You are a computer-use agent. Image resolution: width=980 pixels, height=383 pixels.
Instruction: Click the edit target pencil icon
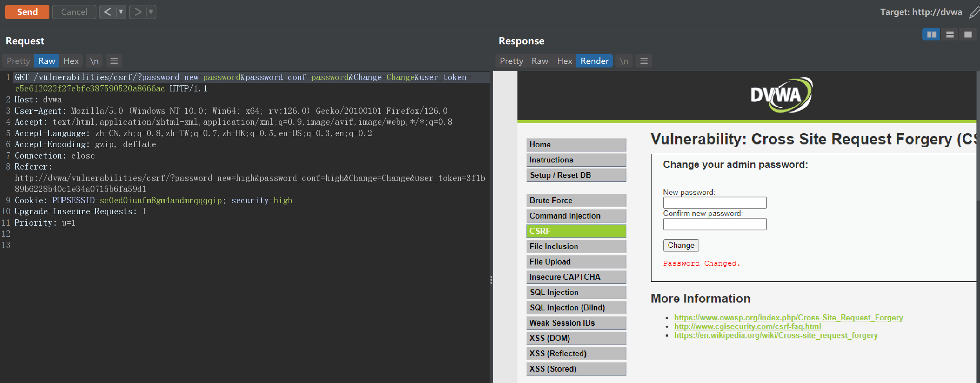coord(974,12)
